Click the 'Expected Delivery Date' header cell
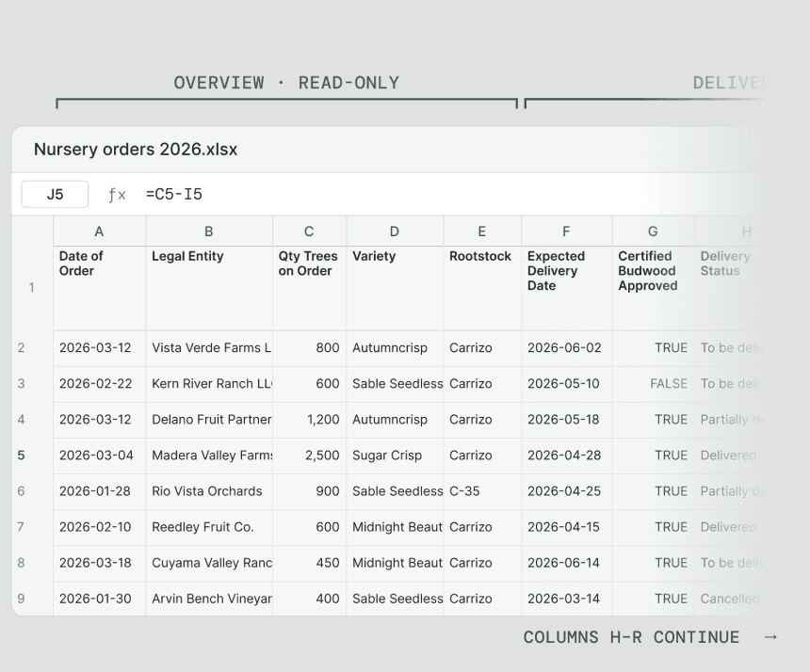This screenshot has height=672, width=810. point(567,288)
